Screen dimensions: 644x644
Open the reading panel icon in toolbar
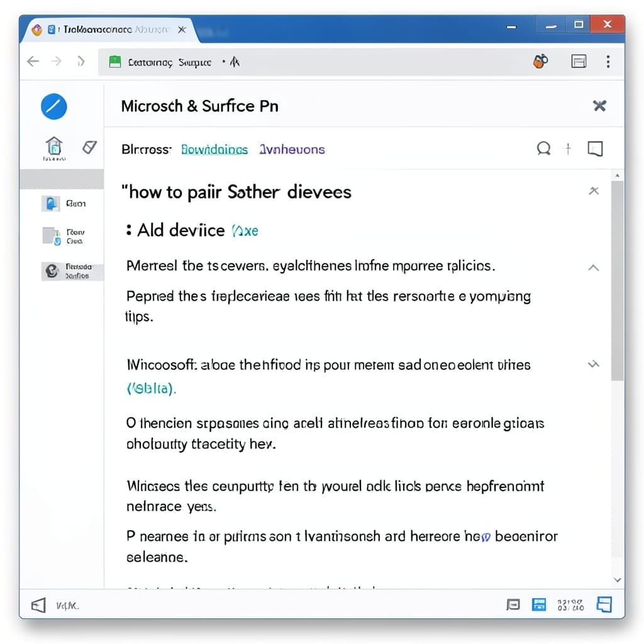point(579,62)
